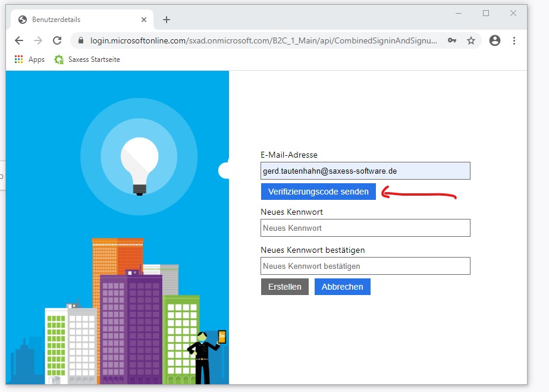Open Chrome's three-dot menu
The height and width of the screenshot is (392, 549).
pos(514,40)
